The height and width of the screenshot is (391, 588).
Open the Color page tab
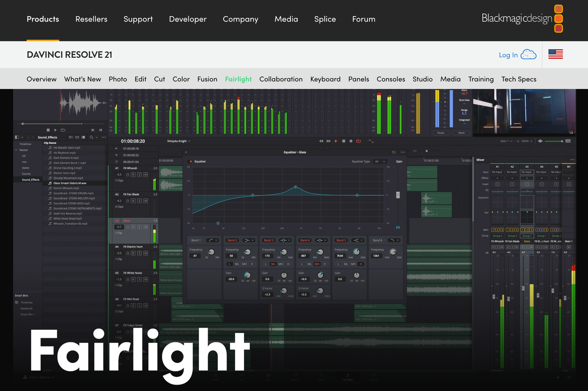click(181, 79)
